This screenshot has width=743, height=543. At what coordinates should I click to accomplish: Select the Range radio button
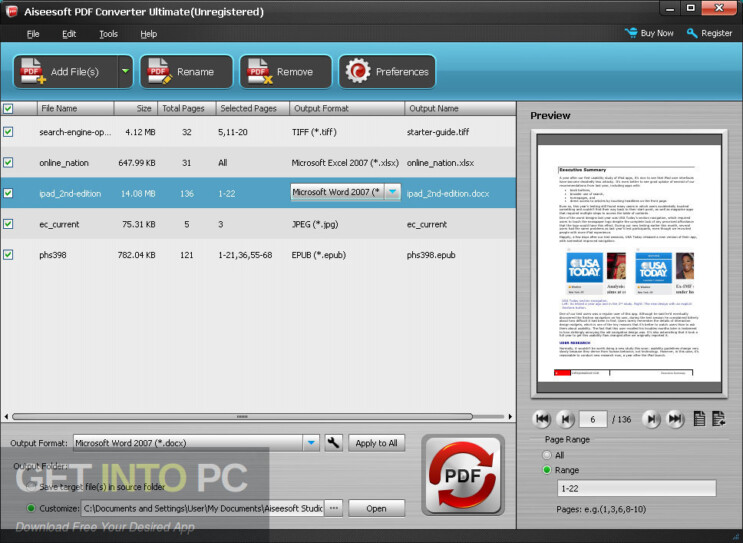tap(547, 470)
